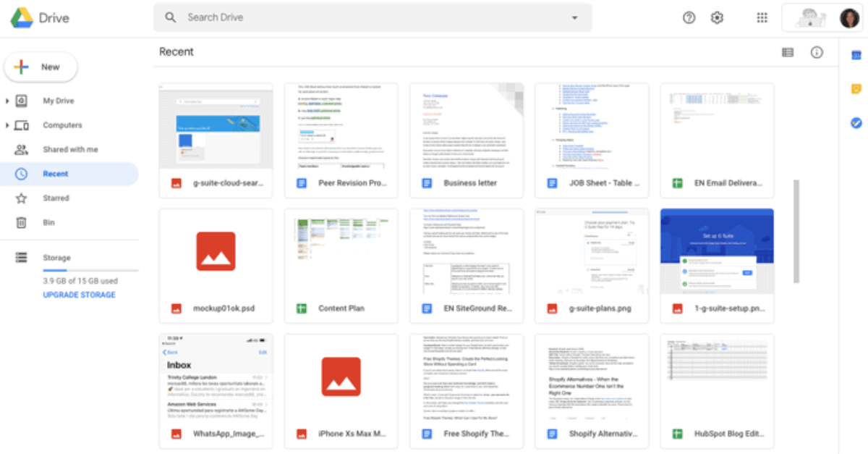This screenshot has width=868, height=454.
Task: Go to Shared with me
Action: pos(69,149)
